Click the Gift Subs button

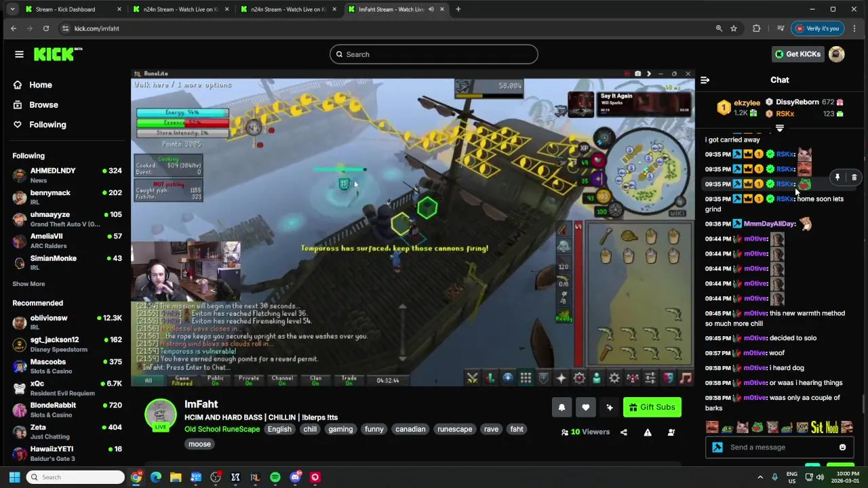652,407
